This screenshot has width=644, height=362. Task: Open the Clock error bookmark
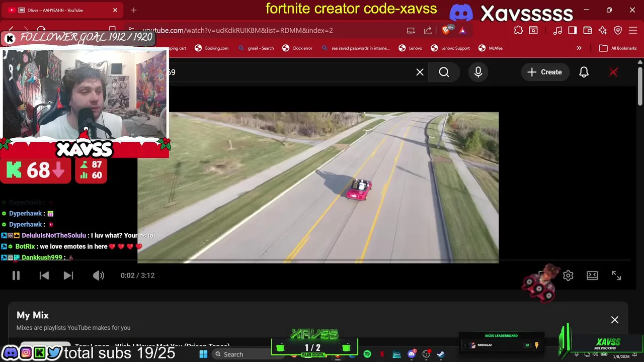297,48
